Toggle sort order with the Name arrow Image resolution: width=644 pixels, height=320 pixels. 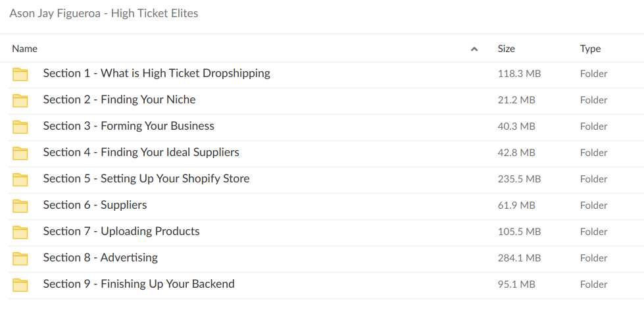pos(474,49)
